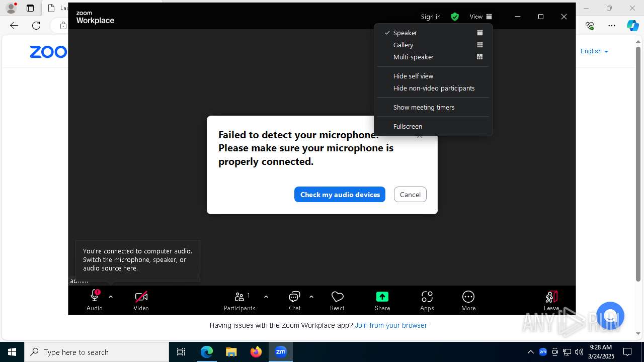
Task: Expand the chat options arrow
Action: click(x=311, y=297)
